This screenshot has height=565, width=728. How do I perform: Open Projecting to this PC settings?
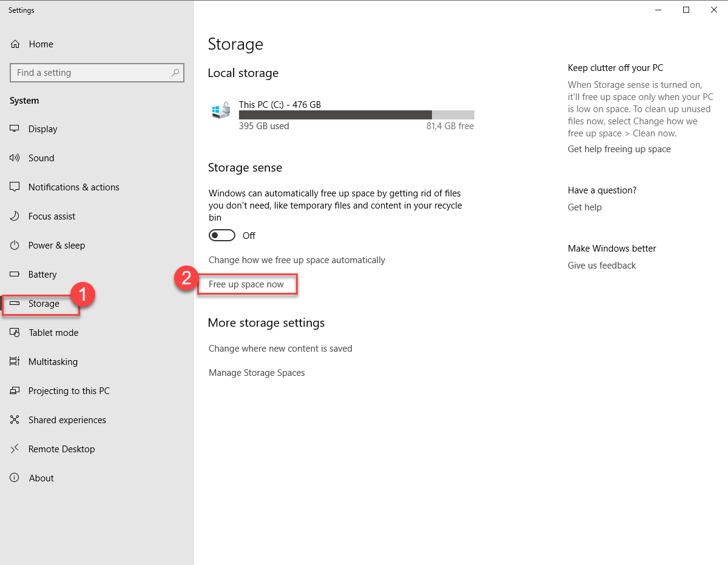pos(69,391)
